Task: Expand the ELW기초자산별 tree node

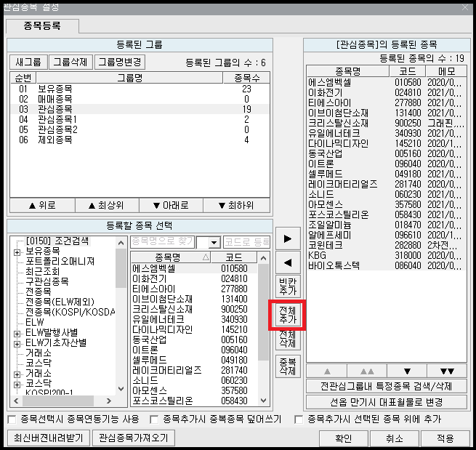Action: coord(17,344)
